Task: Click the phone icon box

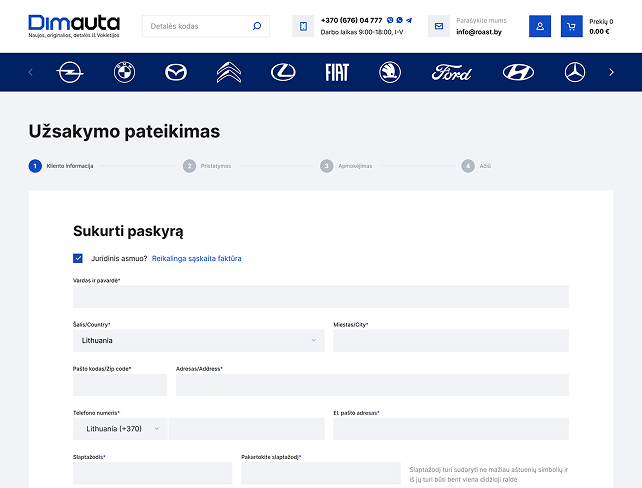Action: point(303,26)
